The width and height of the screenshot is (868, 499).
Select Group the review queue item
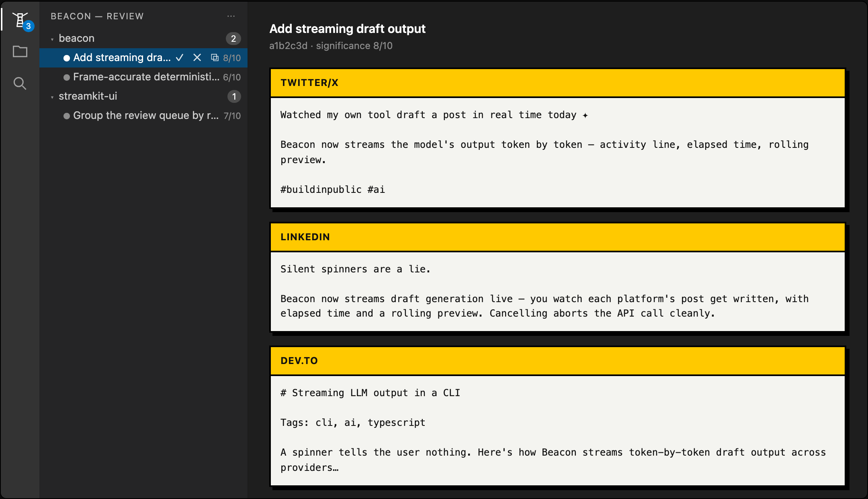point(143,115)
